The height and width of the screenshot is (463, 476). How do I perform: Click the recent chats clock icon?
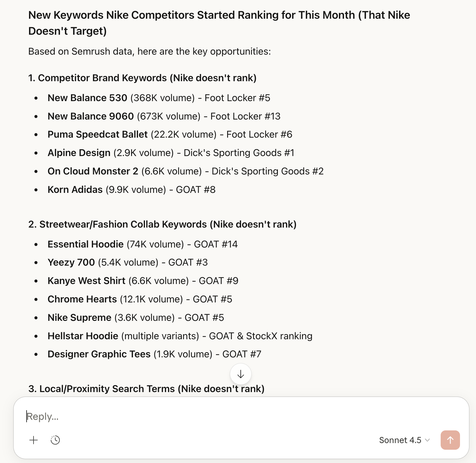click(x=55, y=440)
